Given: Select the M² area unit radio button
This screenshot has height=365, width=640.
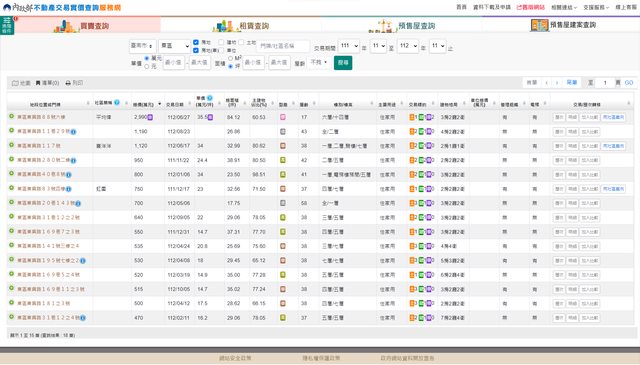Looking at the screenshot, I should [231, 58].
